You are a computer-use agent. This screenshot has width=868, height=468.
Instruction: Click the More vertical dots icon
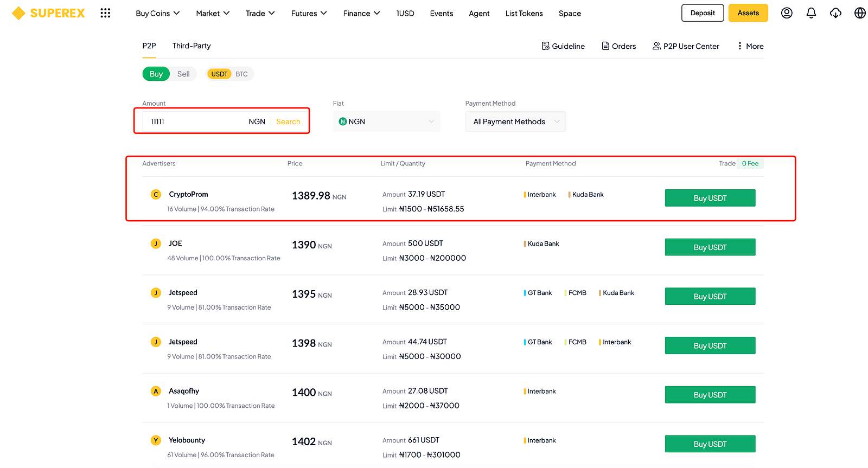[x=739, y=46]
